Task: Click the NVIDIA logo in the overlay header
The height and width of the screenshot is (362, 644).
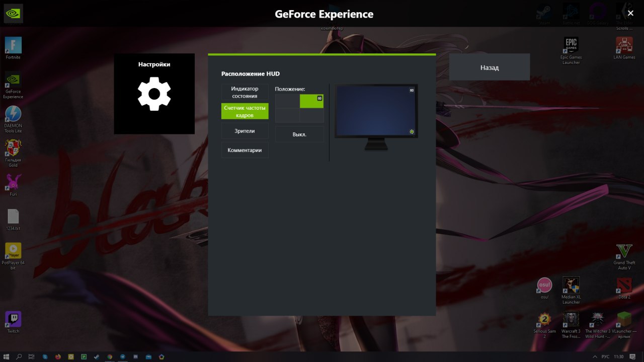Action: pos(14,14)
